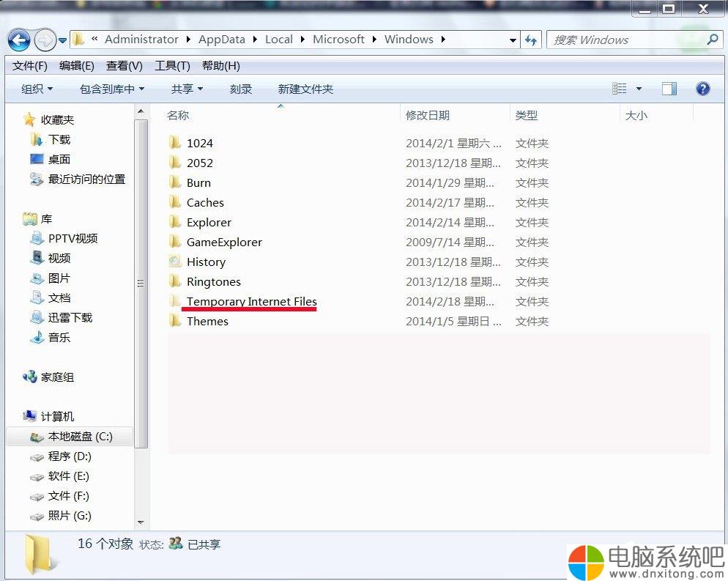This screenshot has width=728, height=581.
Task: Click the 家庭组 homegroup icon
Action: pyautogui.click(x=30, y=377)
